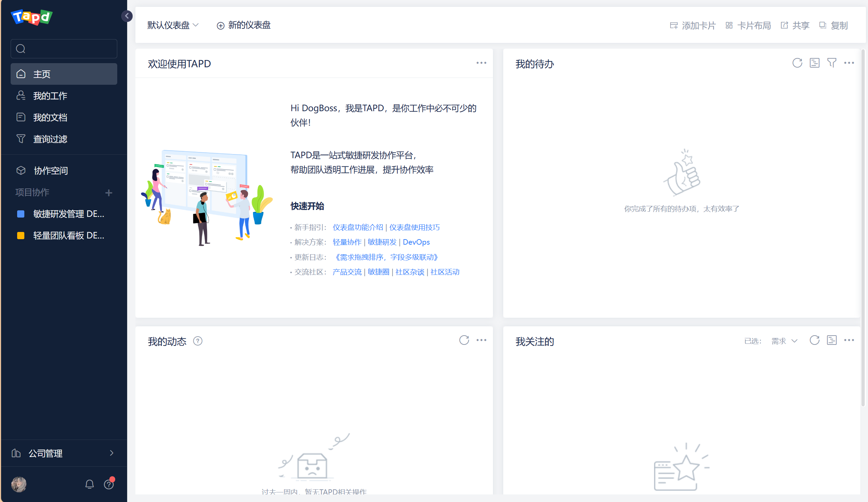
Task: Click the user avatar thumbnail
Action: [19, 484]
